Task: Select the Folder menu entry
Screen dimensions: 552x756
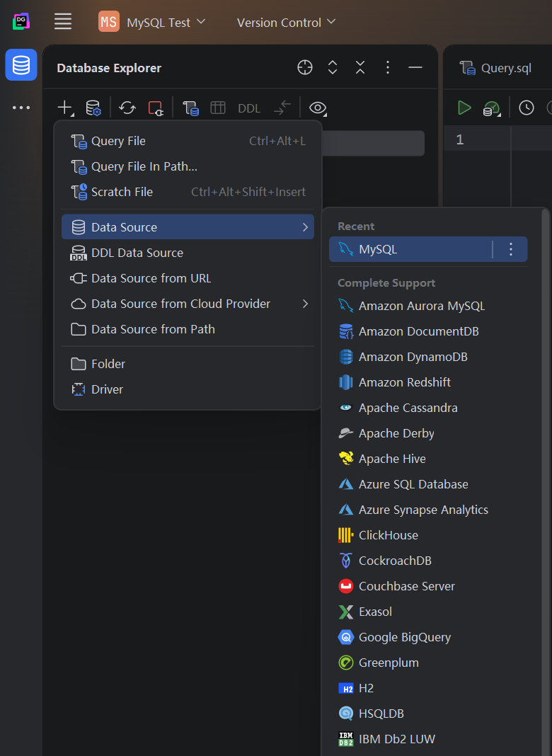Action: coord(188,364)
